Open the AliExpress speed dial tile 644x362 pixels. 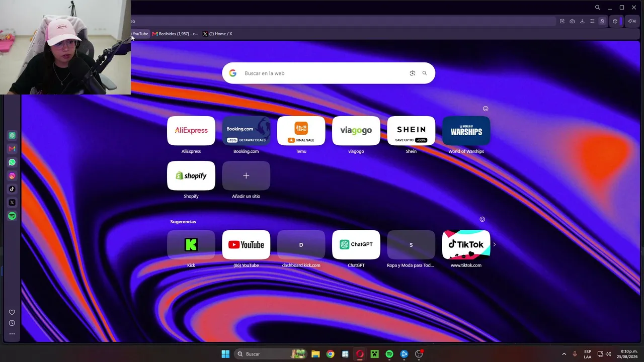(191, 131)
